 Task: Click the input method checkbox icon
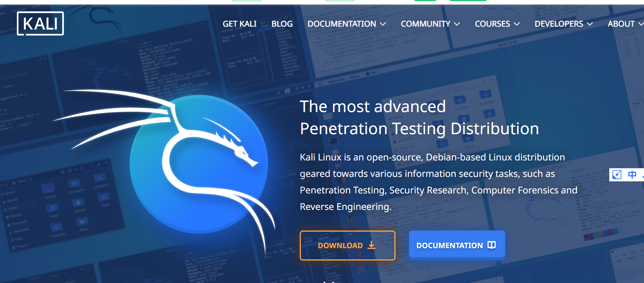coord(617,175)
